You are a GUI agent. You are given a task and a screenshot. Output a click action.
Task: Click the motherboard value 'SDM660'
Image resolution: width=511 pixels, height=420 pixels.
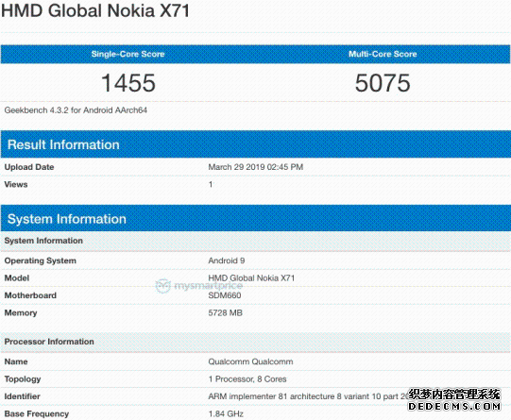pos(225,295)
